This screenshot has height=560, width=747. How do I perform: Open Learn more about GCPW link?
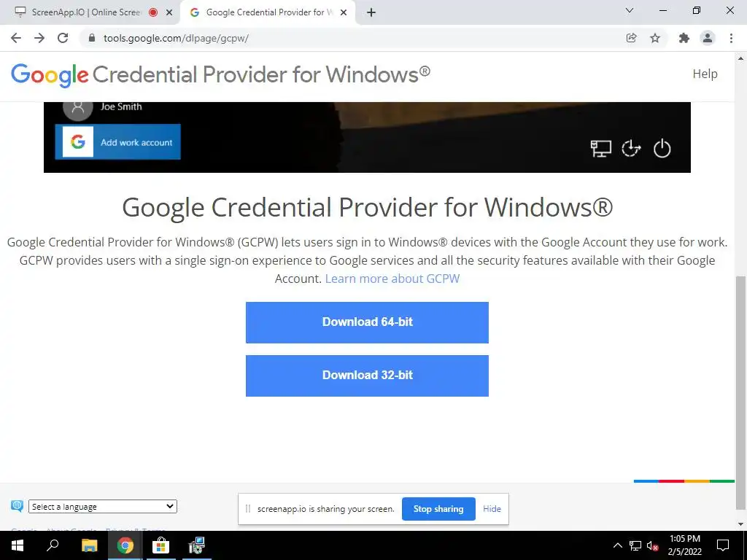click(392, 279)
